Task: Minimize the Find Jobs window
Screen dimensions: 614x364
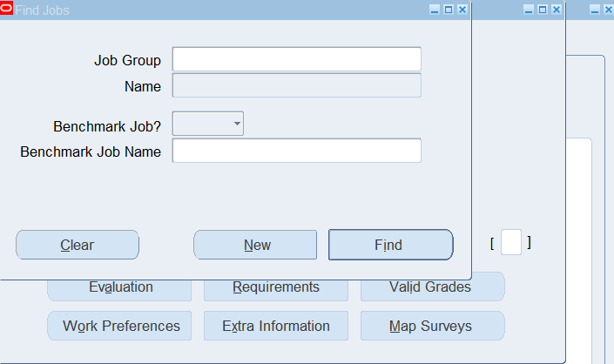Action: tap(435, 10)
